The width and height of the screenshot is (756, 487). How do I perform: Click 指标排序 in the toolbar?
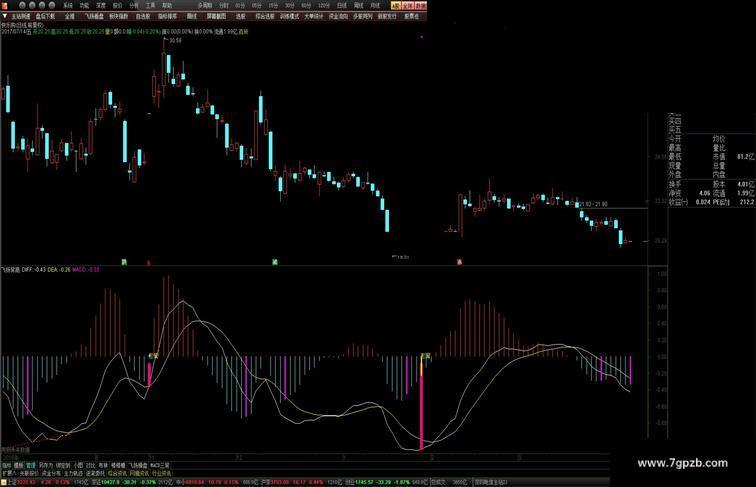167,16
